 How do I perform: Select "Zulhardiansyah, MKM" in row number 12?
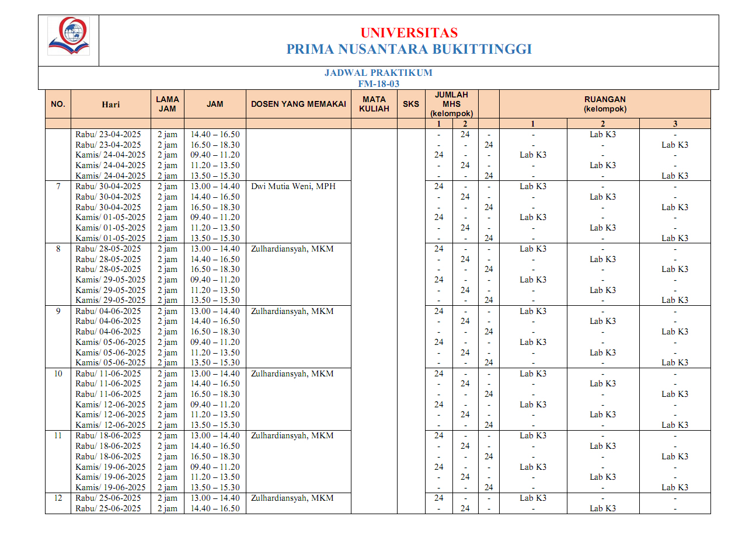point(292,498)
